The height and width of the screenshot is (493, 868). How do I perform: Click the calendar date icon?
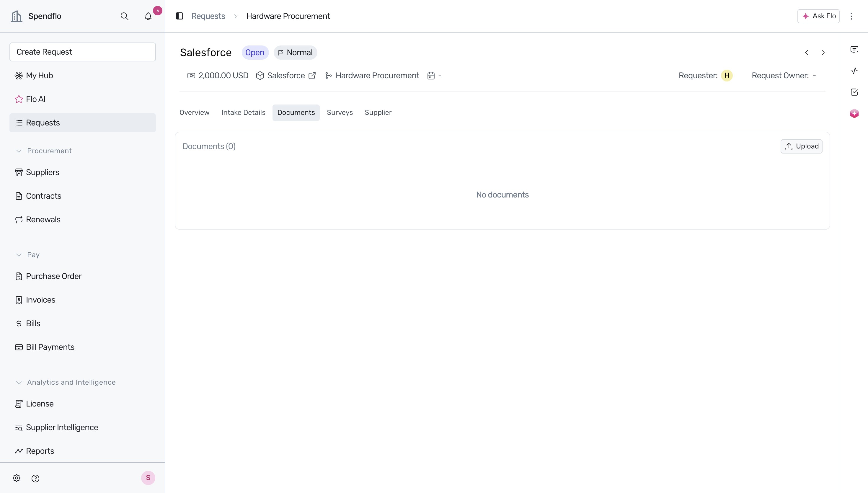tap(431, 76)
